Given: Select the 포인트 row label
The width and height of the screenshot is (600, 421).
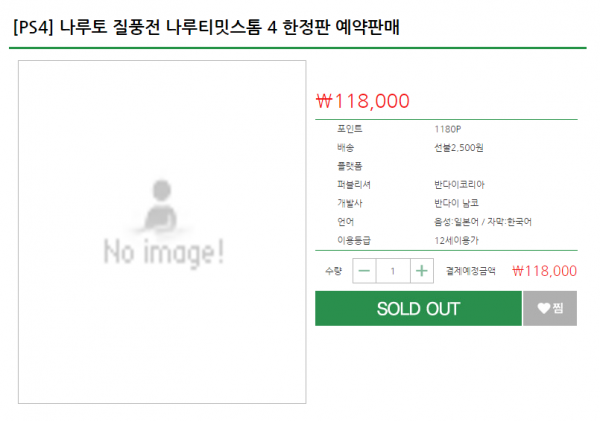Looking at the screenshot, I should 350,129.
